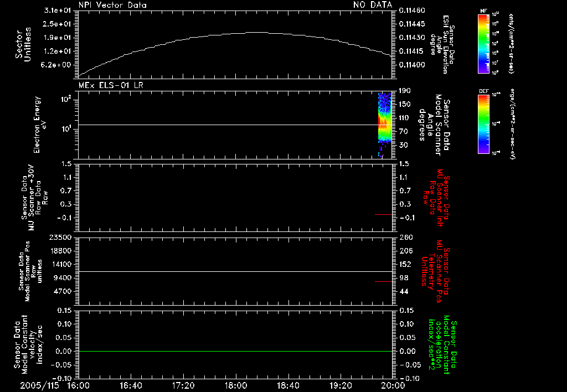Image resolution: width=567 pixels, height=392 pixels.
Task: Click the 0.11400 elevation tick value
Action: 412,65
